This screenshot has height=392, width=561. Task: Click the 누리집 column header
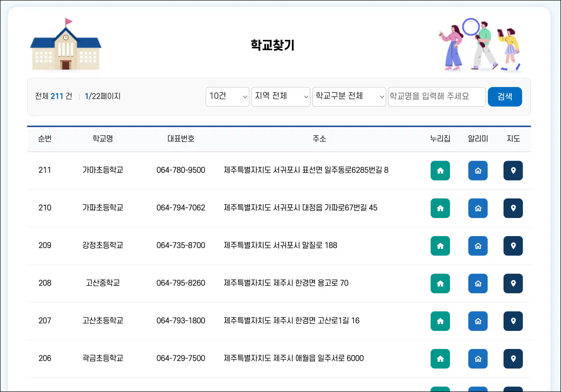point(440,139)
